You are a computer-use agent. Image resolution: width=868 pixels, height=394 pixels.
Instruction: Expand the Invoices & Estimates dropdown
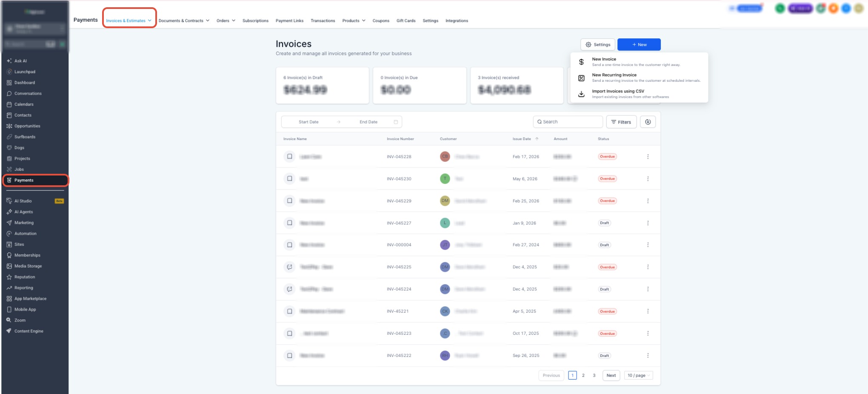click(129, 20)
